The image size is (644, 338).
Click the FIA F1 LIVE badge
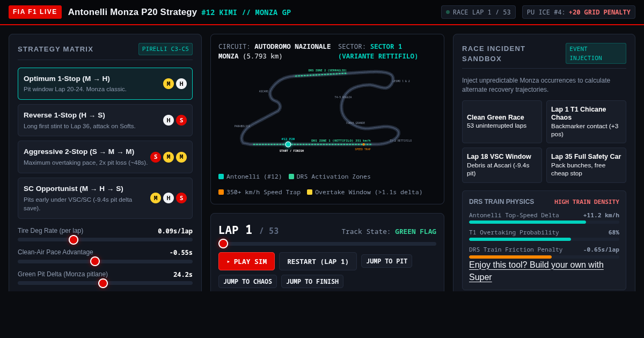point(35,12)
